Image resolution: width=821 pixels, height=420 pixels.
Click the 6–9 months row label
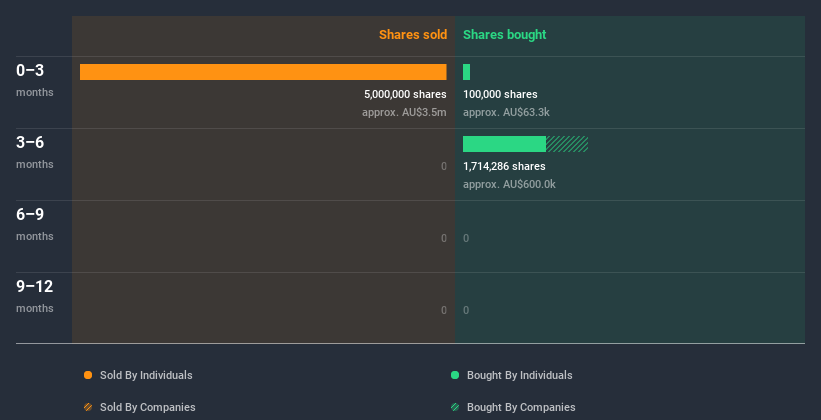pos(35,224)
